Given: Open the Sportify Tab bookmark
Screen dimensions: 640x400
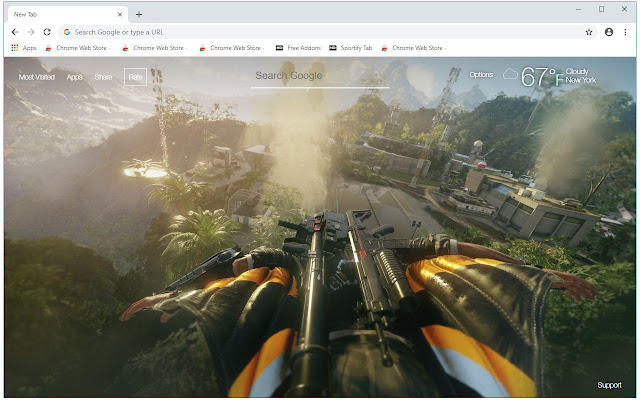Looking at the screenshot, I should [351, 48].
